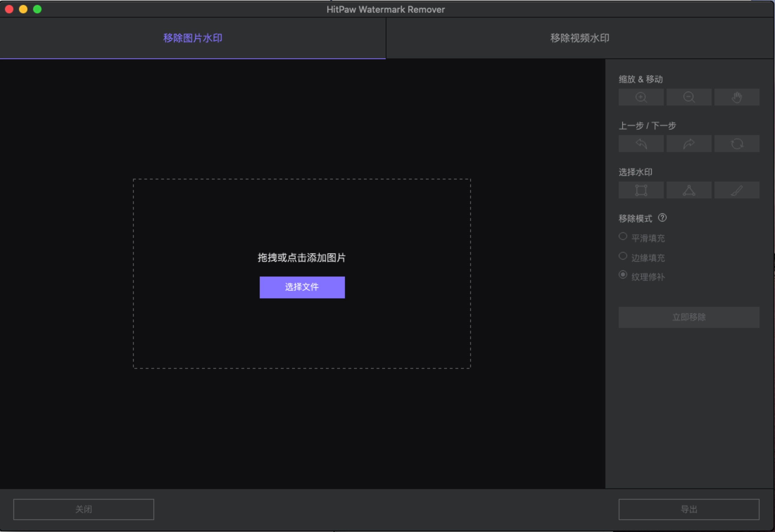The image size is (775, 532).
Task: Click the 选择水印 section label
Action: coord(635,172)
